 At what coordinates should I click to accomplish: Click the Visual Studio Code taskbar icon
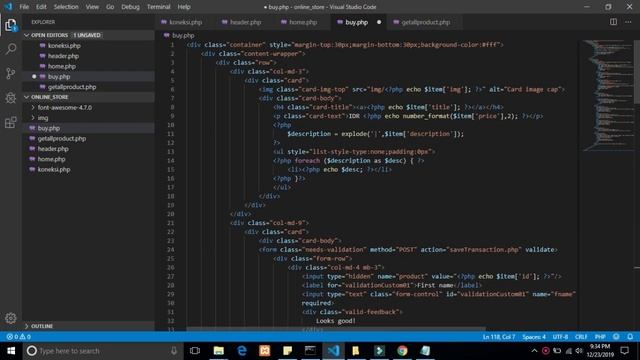(x=333, y=351)
